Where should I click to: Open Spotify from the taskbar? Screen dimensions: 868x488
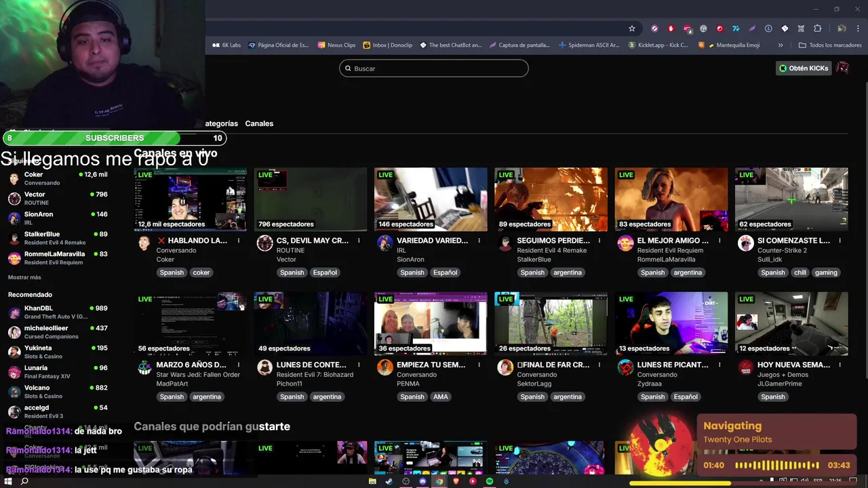tap(490, 481)
